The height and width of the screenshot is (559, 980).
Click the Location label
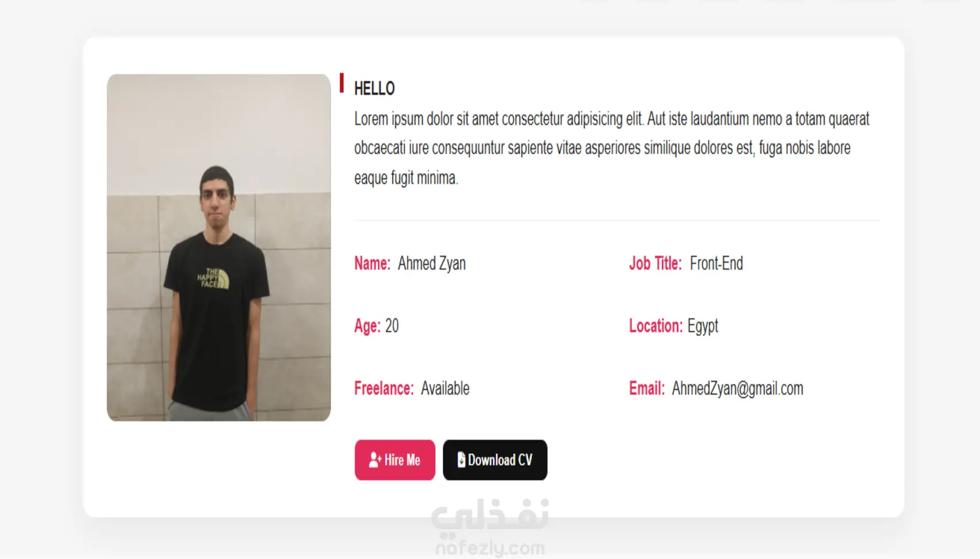tap(655, 326)
